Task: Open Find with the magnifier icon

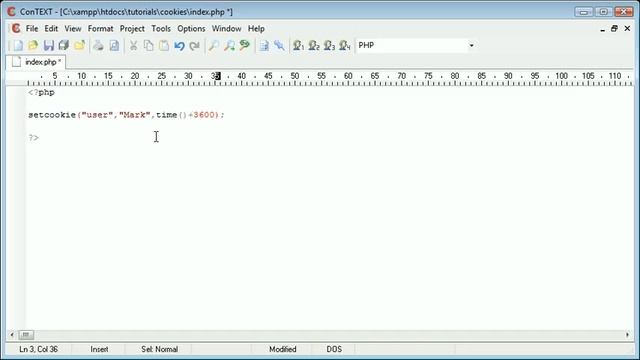Action: 213,45
